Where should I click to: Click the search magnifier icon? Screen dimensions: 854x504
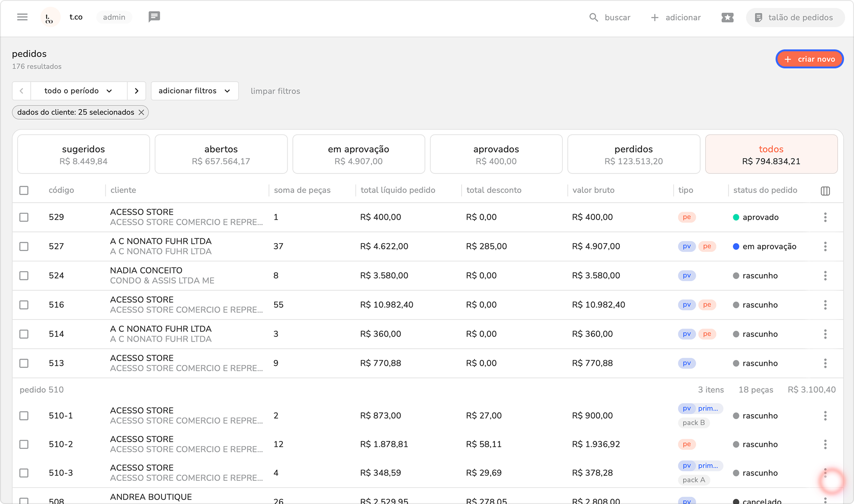[594, 18]
